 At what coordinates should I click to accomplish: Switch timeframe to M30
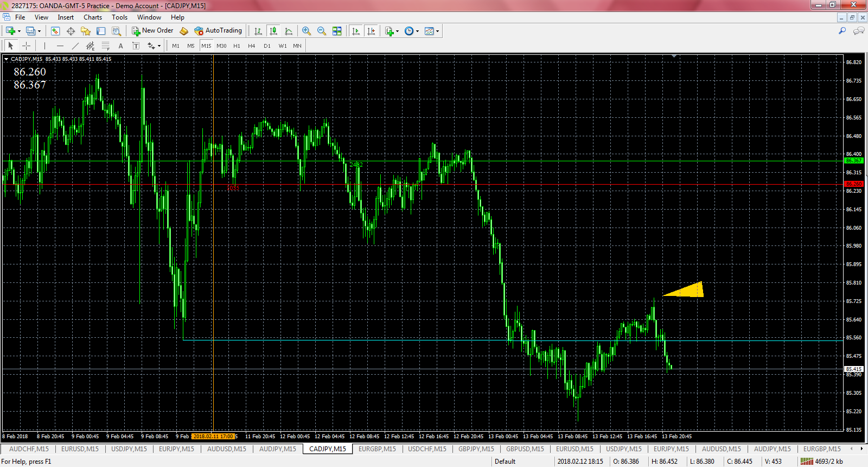221,46
